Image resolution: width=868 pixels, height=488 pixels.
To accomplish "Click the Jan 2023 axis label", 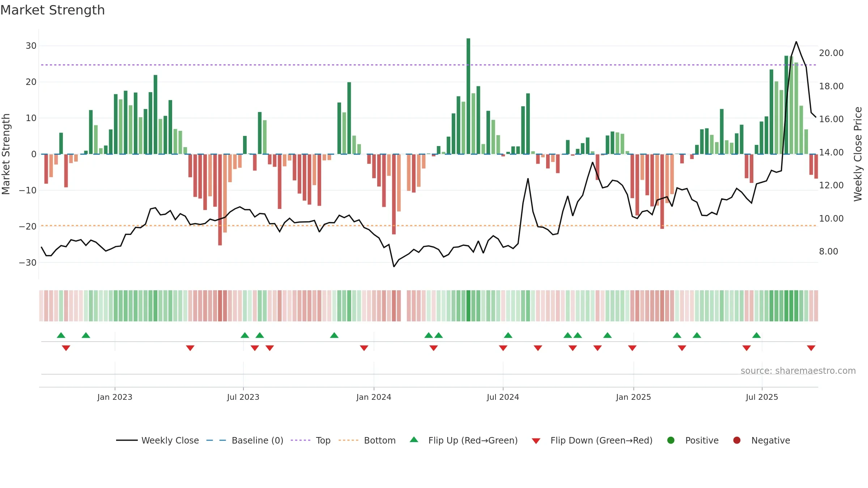I will [115, 397].
